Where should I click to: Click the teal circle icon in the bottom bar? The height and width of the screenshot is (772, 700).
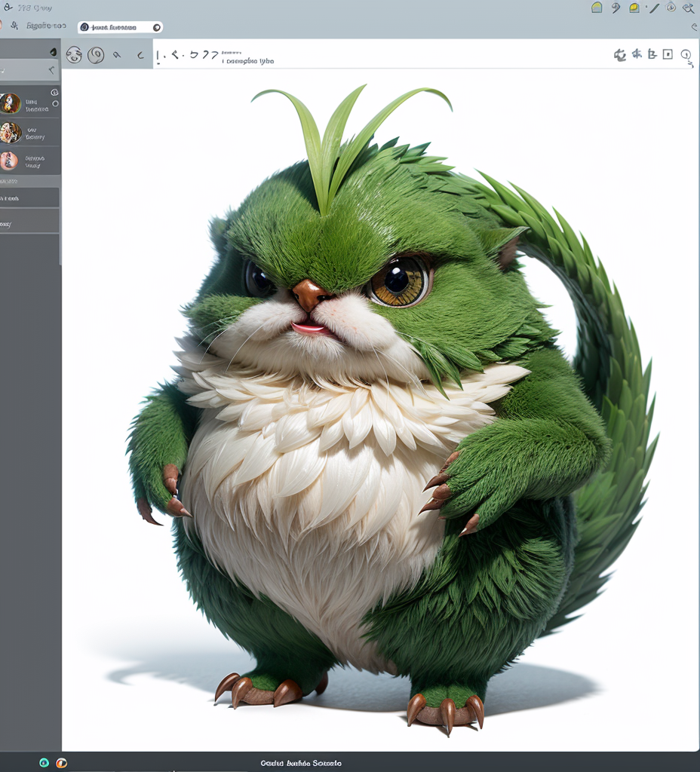coord(45,763)
